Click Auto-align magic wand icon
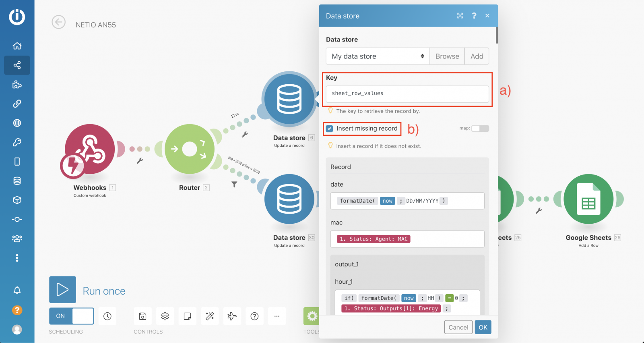 point(210,316)
